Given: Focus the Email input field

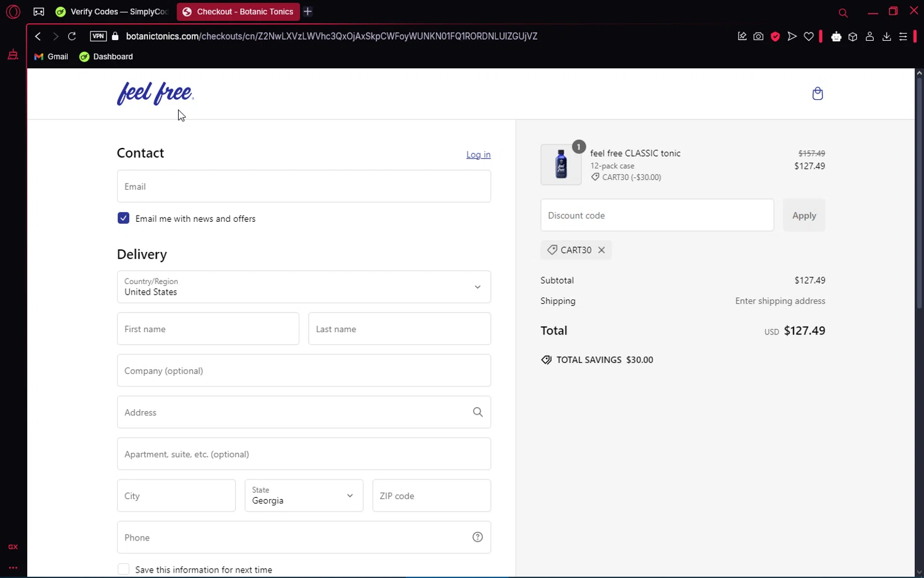Looking at the screenshot, I should [304, 186].
